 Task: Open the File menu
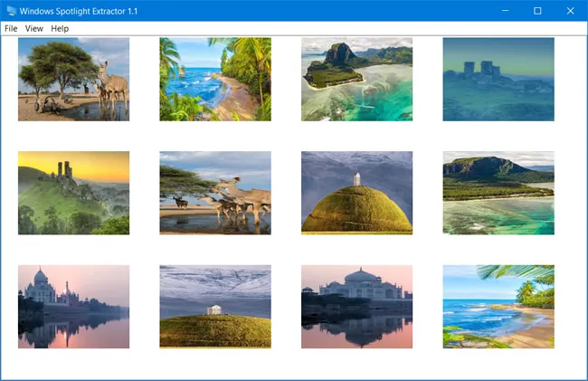pos(11,29)
